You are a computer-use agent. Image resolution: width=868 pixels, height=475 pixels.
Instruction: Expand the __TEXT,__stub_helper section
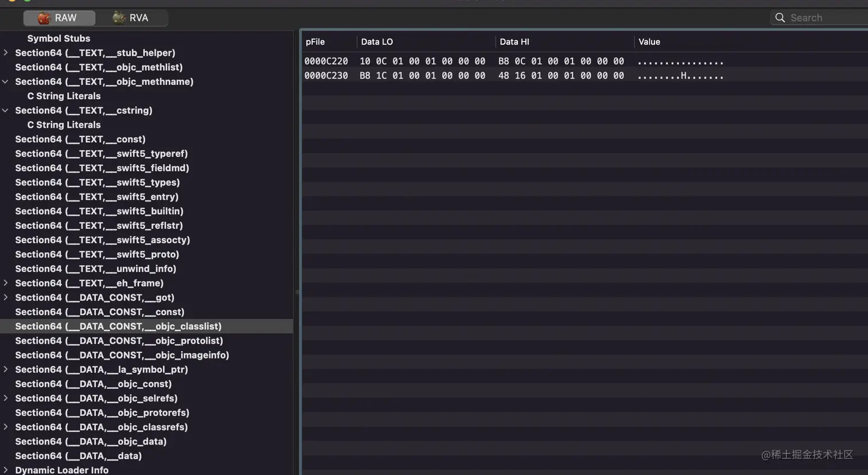coord(5,53)
